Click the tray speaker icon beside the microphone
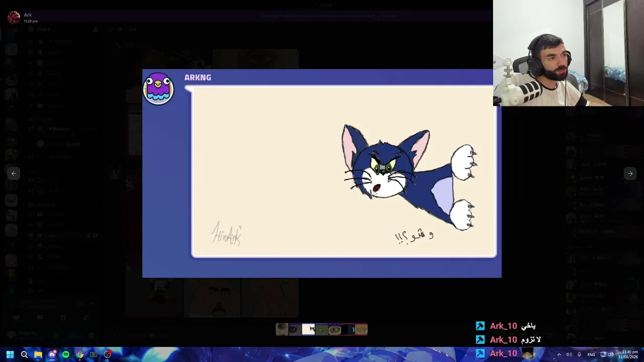Image resolution: width=644 pixels, height=362 pixels. [569, 354]
